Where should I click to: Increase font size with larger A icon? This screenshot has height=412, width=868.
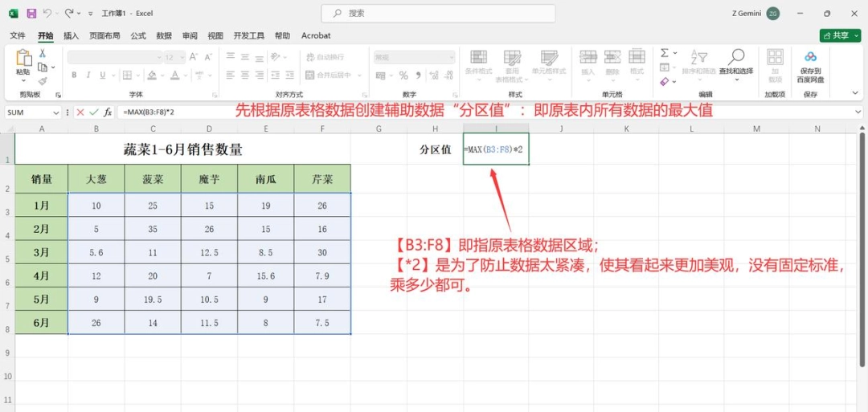[x=194, y=57]
